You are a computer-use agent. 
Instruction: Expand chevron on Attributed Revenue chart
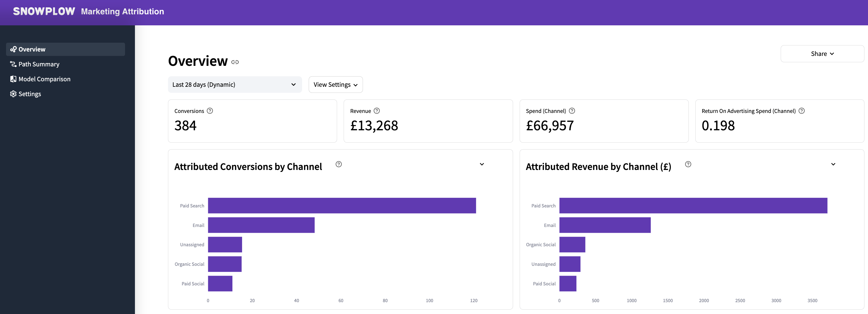pos(833,164)
